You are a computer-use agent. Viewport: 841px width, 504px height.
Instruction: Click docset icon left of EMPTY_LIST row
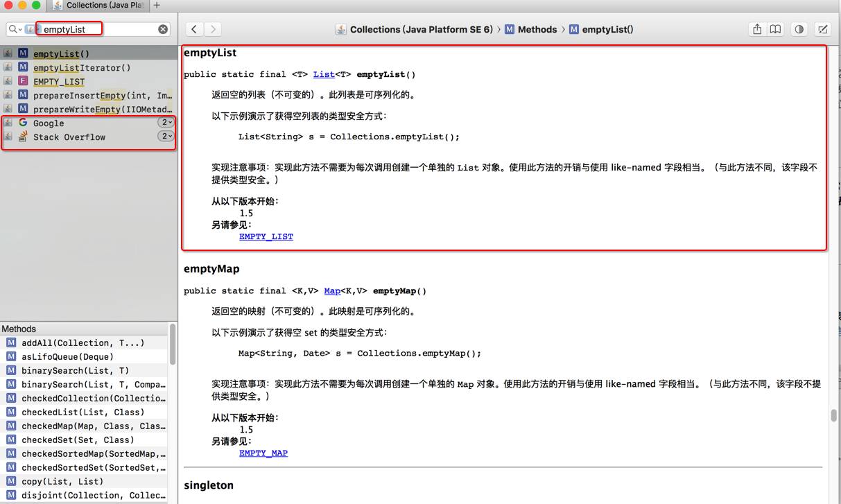point(8,81)
